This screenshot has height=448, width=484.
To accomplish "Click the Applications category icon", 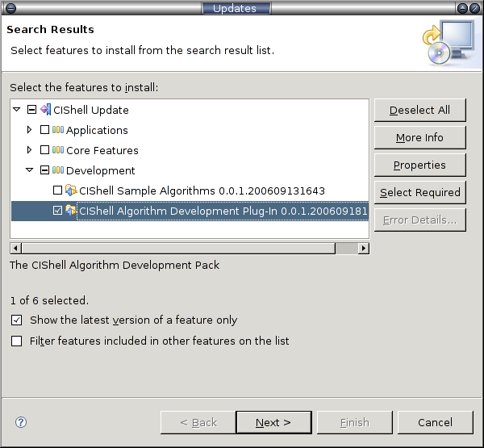I will pyautogui.click(x=58, y=130).
